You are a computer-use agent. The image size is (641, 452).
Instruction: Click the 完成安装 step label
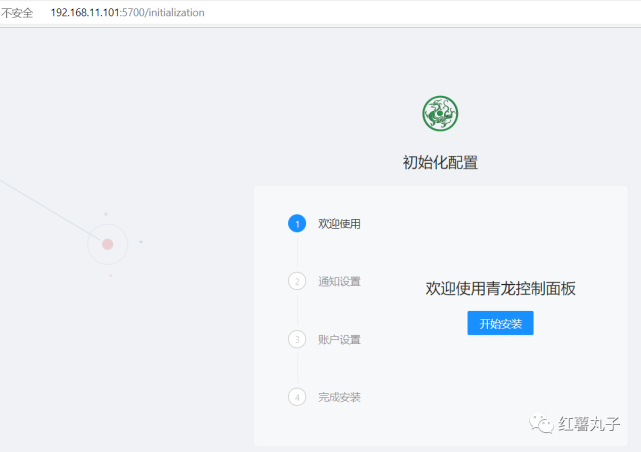[x=339, y=397]
